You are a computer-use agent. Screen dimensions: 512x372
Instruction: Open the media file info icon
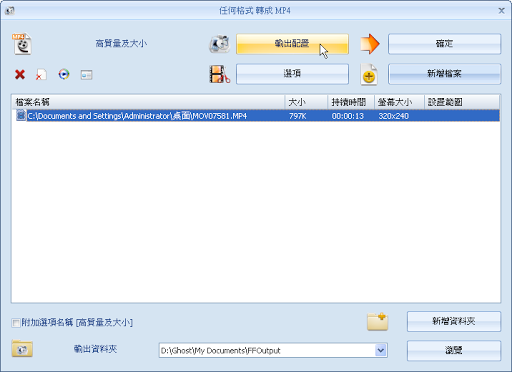click(86, 74)
